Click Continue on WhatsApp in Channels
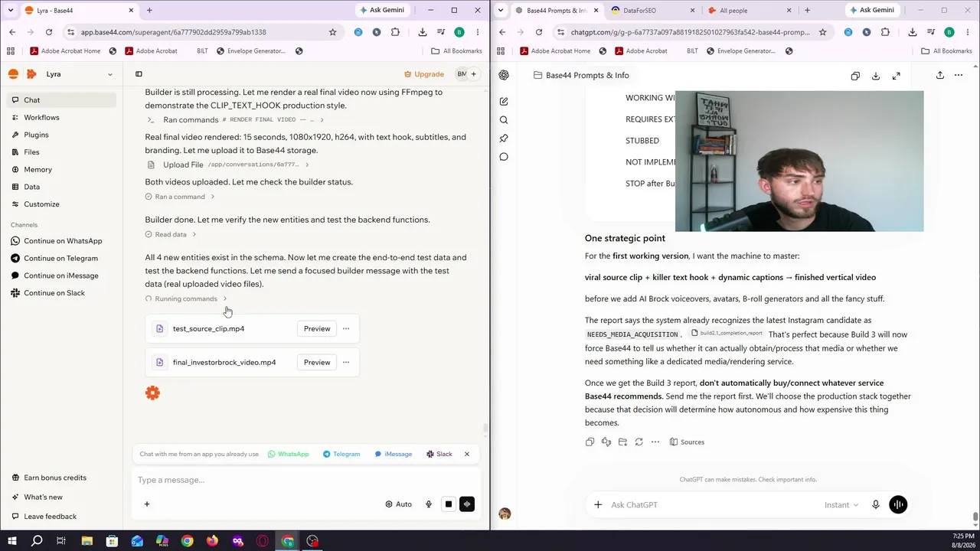The height and width of the screenshot is (551, 980). pos(63,241)
